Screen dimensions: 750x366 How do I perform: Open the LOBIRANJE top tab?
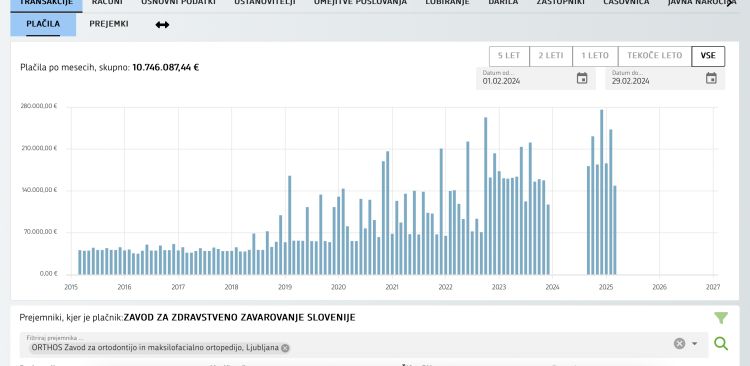(447, 3)
